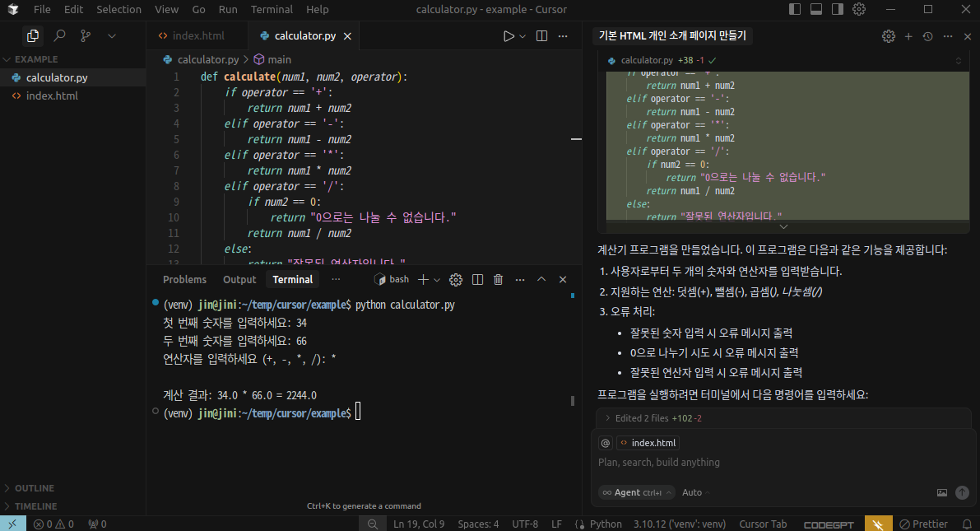Open the Search view icon
This screenshot has height=531, width=980.
coord(59,36)
